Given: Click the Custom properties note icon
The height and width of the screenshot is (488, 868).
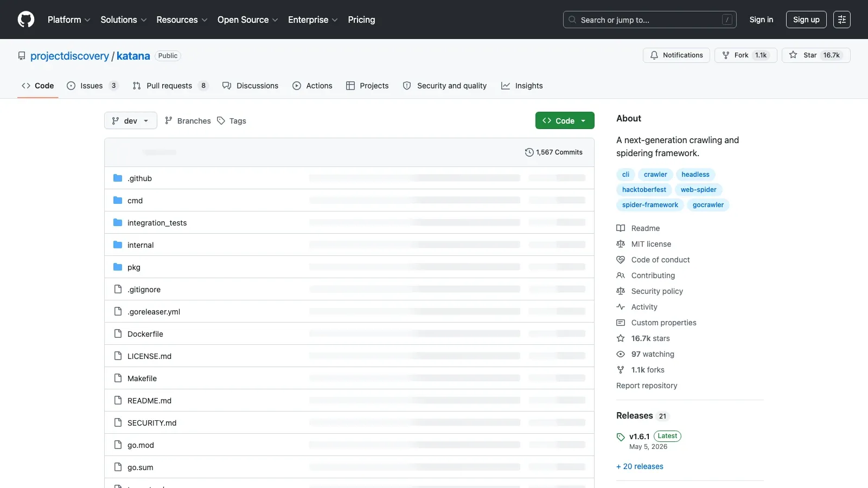Looking at the screenshot, I should (621, 323).
